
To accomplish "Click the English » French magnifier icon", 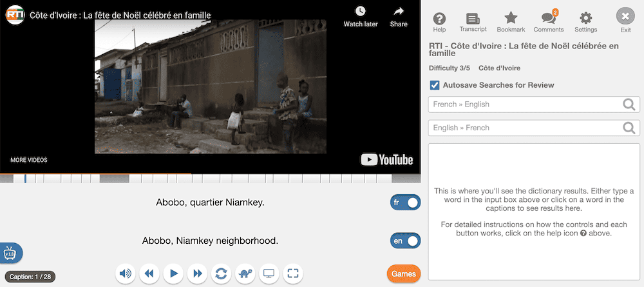I will point(629,128).
